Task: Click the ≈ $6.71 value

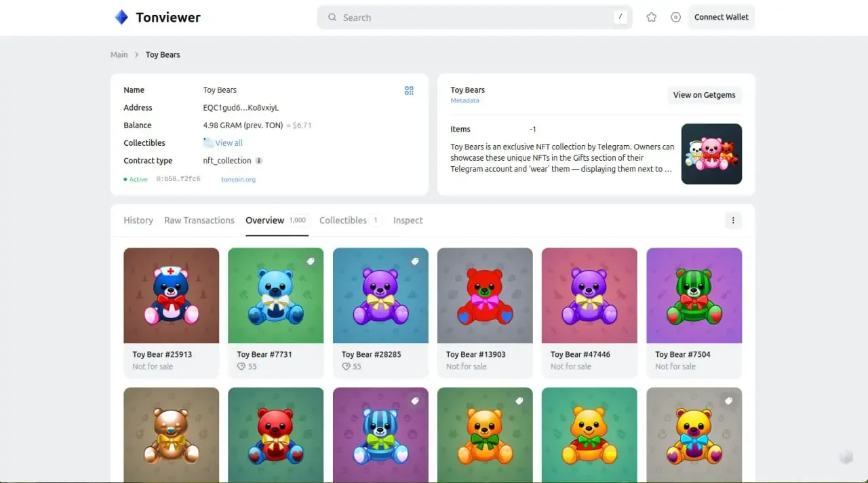Action: tap(299, 125)
